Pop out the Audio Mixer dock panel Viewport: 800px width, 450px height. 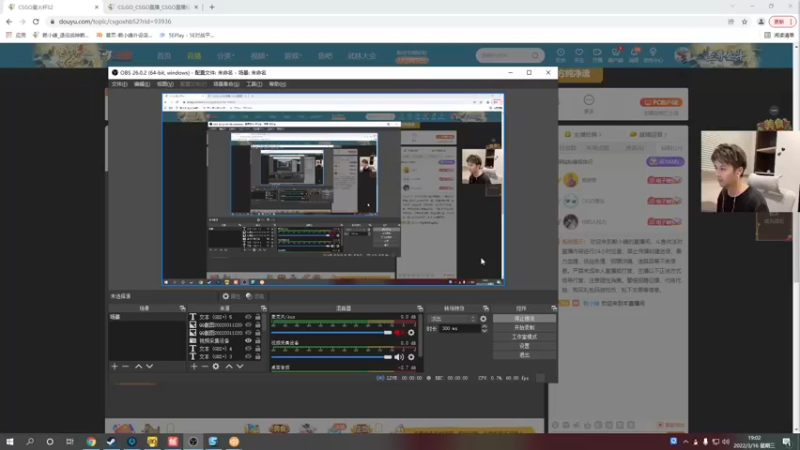(420, 308)
